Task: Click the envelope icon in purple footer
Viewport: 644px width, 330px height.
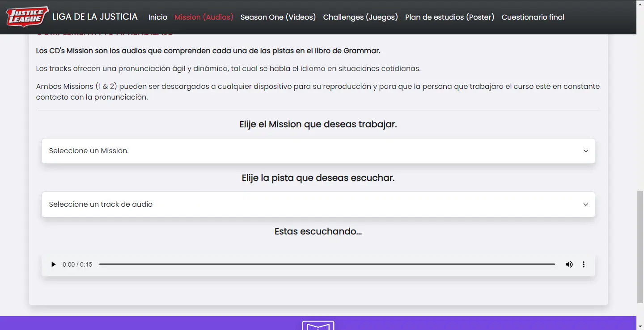Action: (x=318, y=326)
